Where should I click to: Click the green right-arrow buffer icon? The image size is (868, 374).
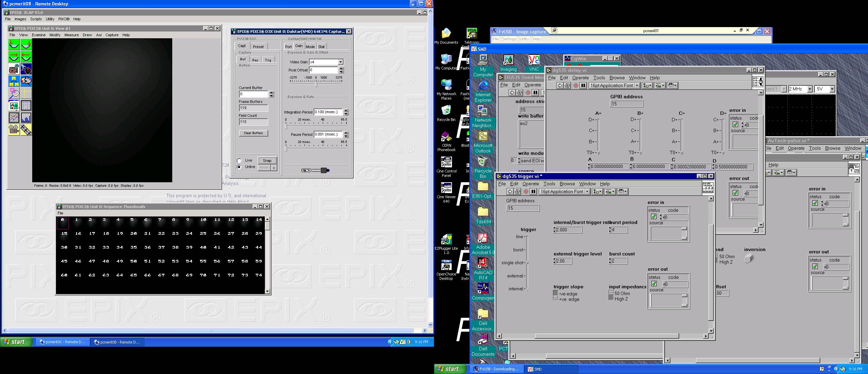pos(14,57)
